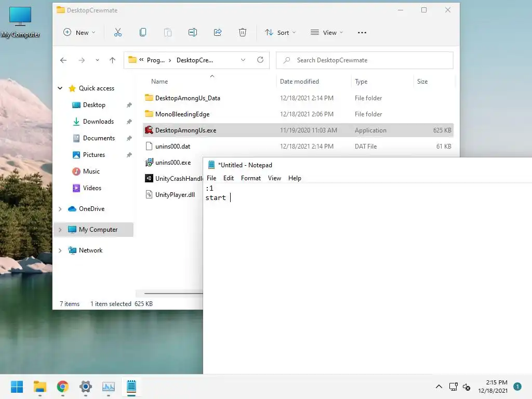Open the My Computer desktop shortcut
532x399 pixels.
[20, 21]
